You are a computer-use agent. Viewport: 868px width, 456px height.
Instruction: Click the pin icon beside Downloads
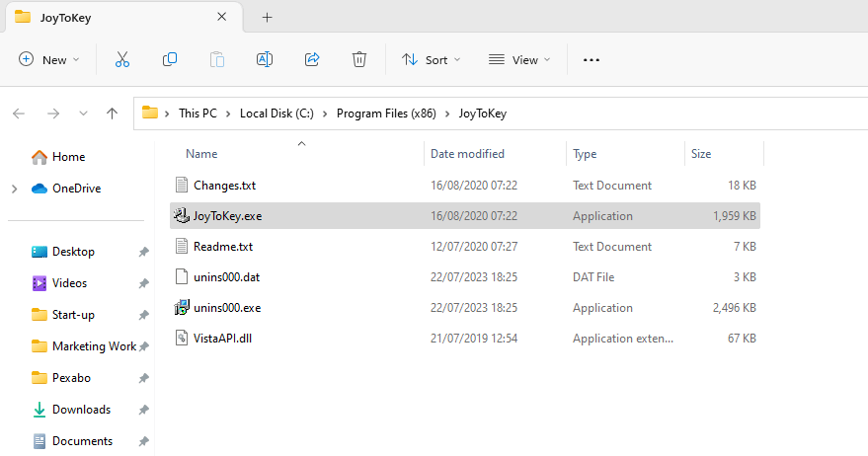pyautogui.click(x=144, y=410)
